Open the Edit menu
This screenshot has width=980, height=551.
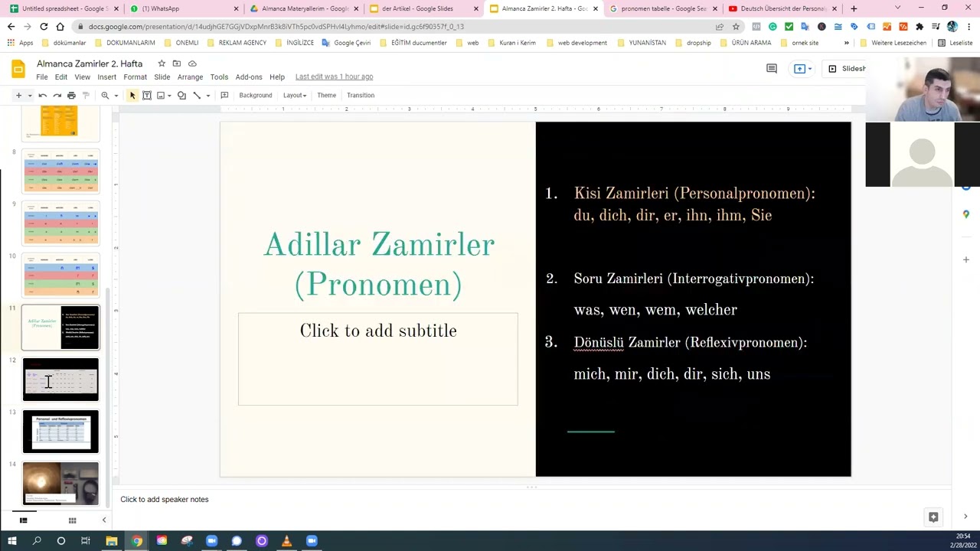click(61, 77)
